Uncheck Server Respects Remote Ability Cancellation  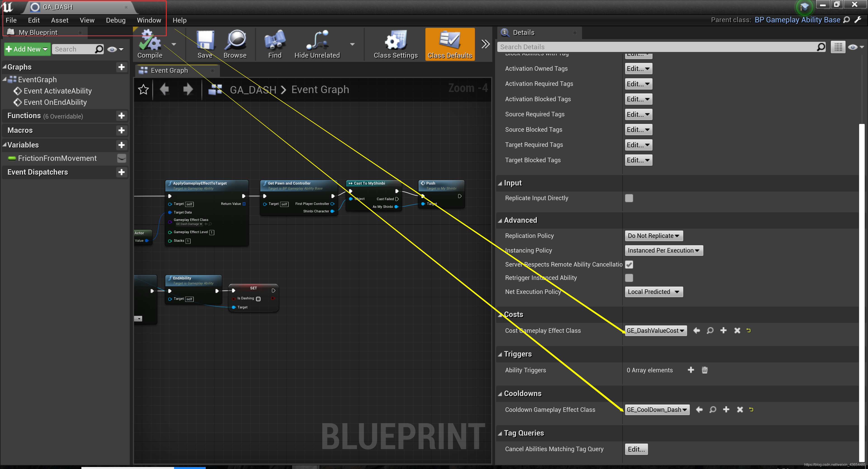(629, 264)
